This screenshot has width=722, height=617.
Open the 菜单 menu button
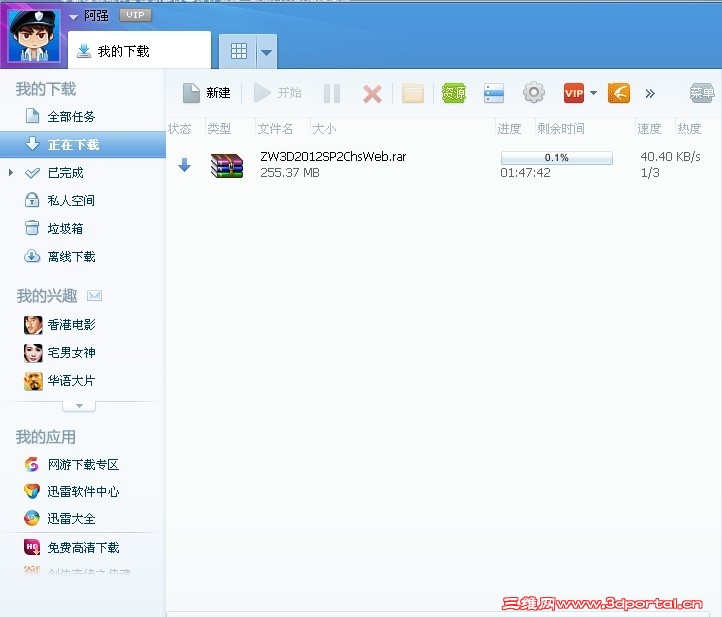click(x=702, y=93)
